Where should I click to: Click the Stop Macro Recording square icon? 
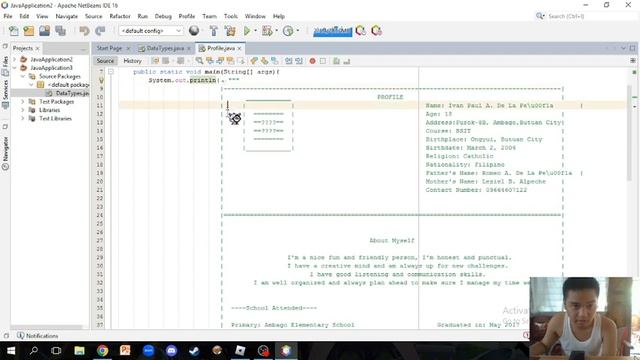coord(323,61)
